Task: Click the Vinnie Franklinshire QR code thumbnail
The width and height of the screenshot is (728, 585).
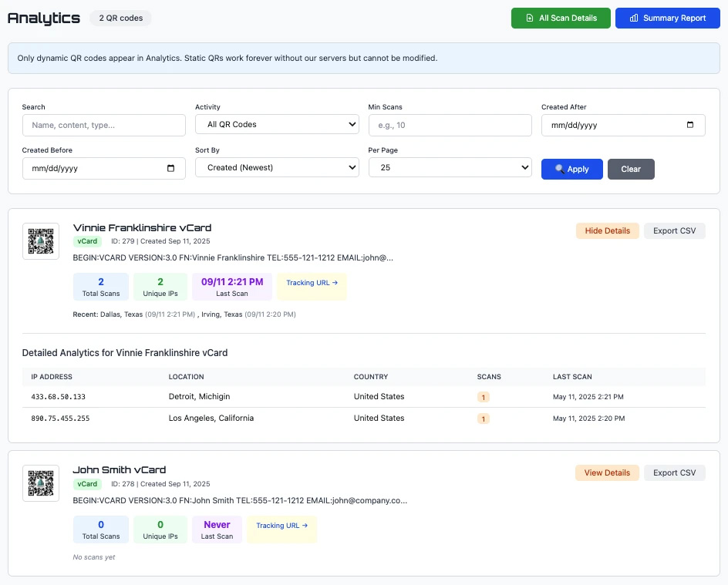Action: [x=41, y=242]
